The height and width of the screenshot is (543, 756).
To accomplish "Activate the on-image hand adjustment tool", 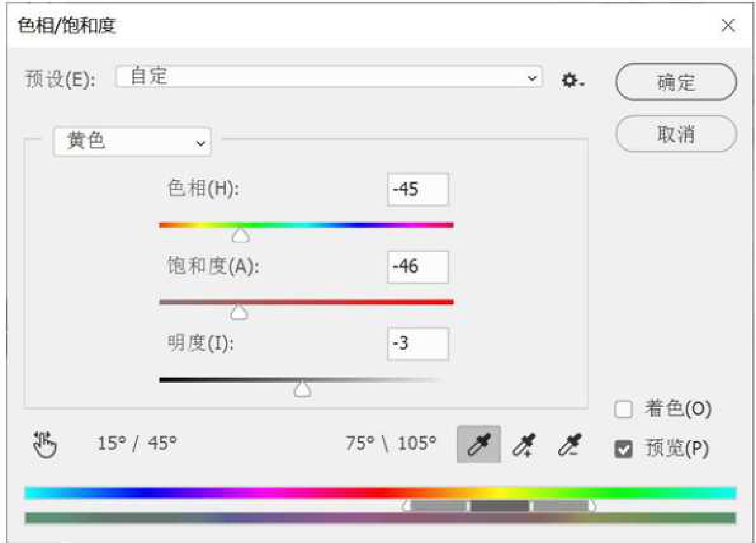I will pyautogui.click(x=44, y=444).
